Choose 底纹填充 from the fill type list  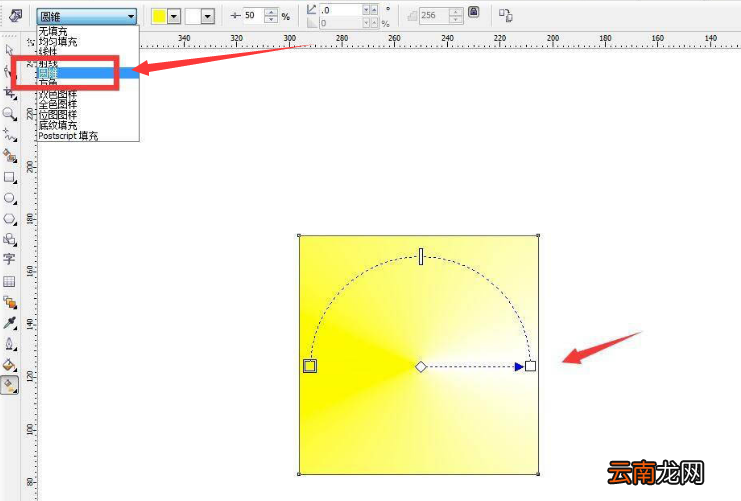[58, 125]
